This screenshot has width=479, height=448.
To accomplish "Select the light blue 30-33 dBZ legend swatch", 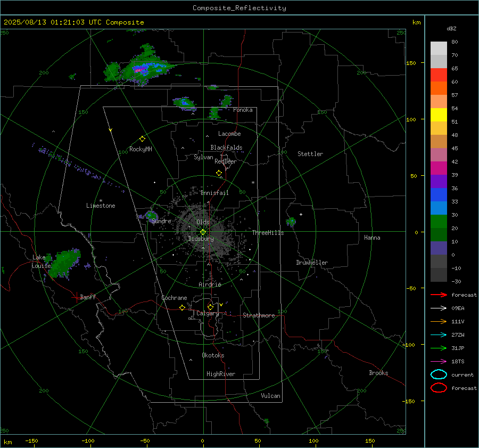I will (439, 208).
